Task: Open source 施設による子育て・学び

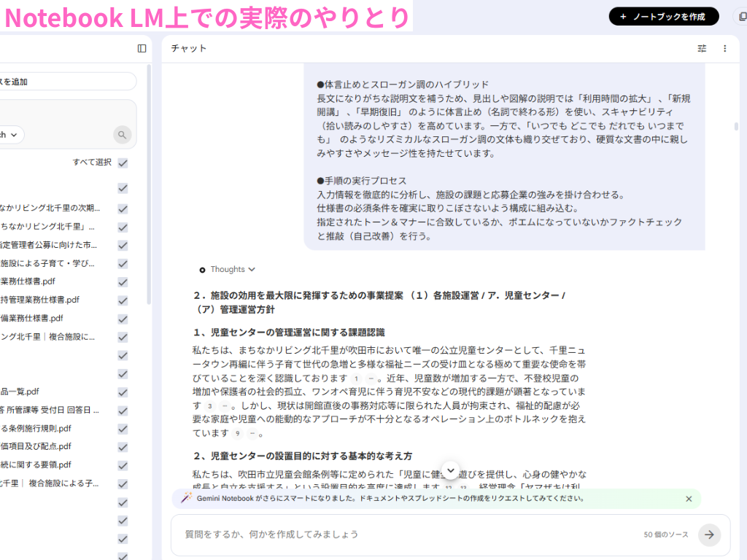Action: coord(47,263)
